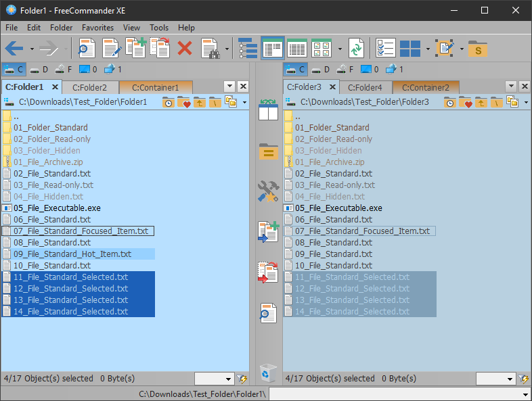Open the Folder menu
Viewport: 532px width, 401px height.
61,28
